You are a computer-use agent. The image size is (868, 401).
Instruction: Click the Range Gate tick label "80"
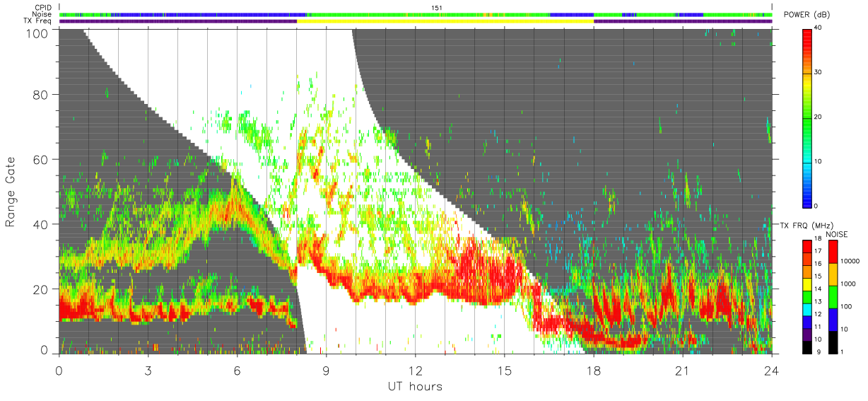point(41,95)
